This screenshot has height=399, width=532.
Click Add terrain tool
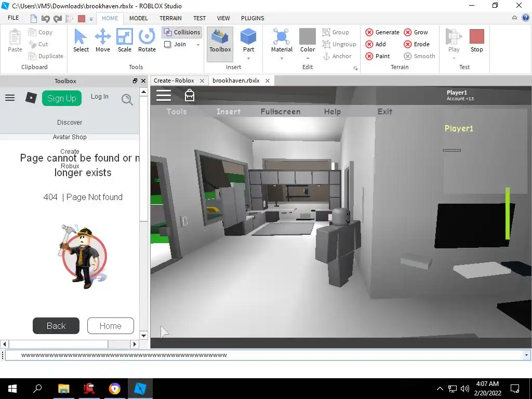pyautogui.click(x=376, y=44)
